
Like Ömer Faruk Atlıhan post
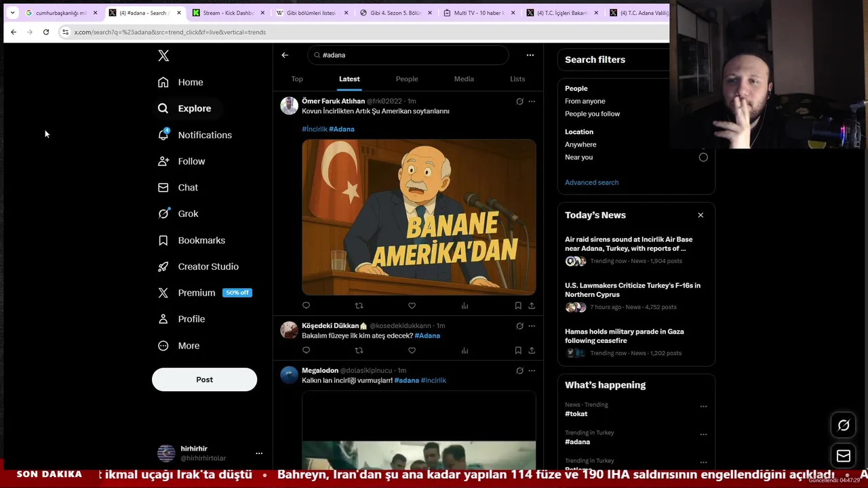click(412, 306)
